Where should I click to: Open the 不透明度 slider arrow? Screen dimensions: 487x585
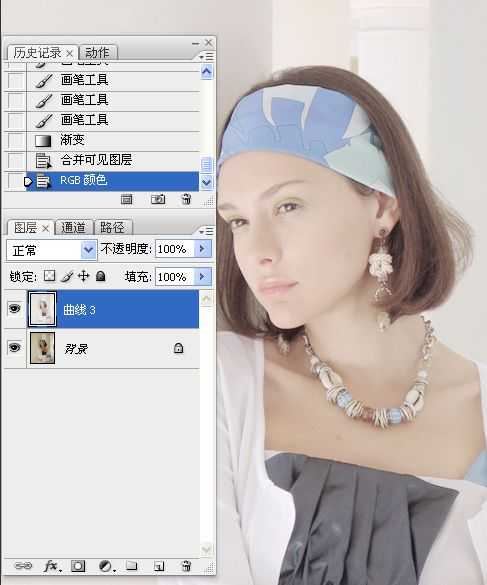point(203,249)
